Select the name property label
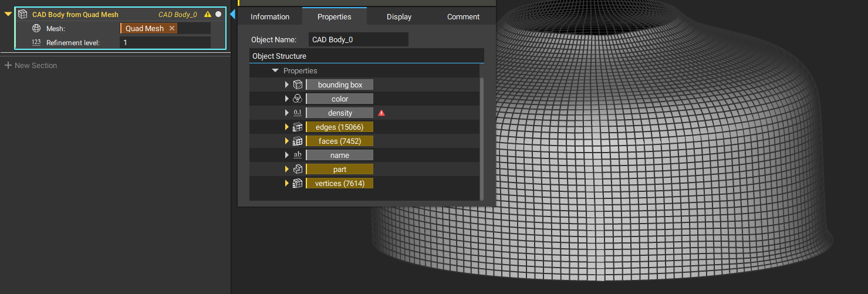Viewport: 868px width, 294px height. pos(340,155)
